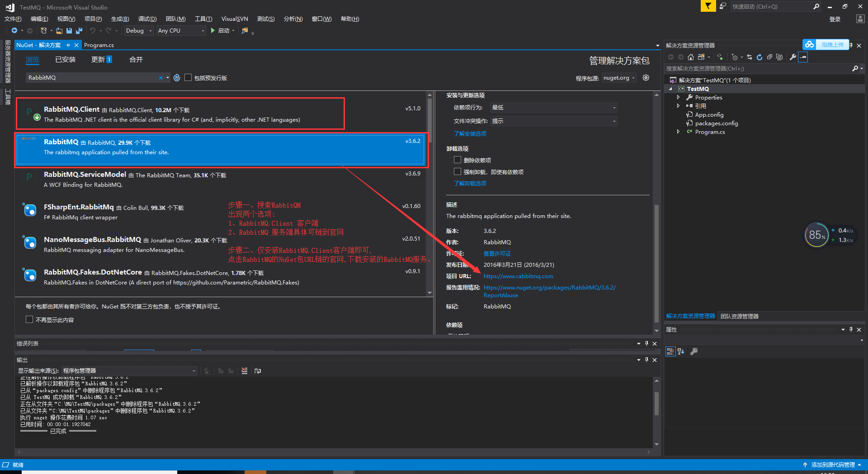The height and width of the screenshot is (474, 868).
Task: Click Pending Changes Filter clock icon
Action: click(x=735, y=57)
